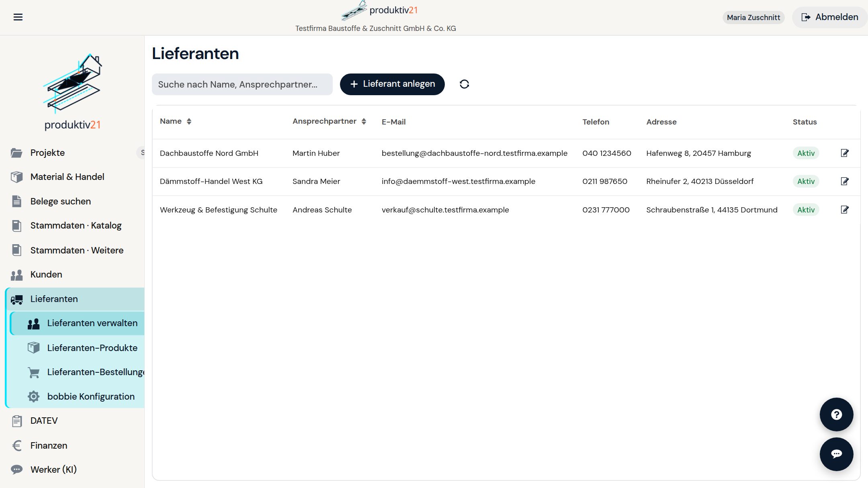Click the Abmelden logout button
This screenshot has width=868, height=488.
click(830, 17)
